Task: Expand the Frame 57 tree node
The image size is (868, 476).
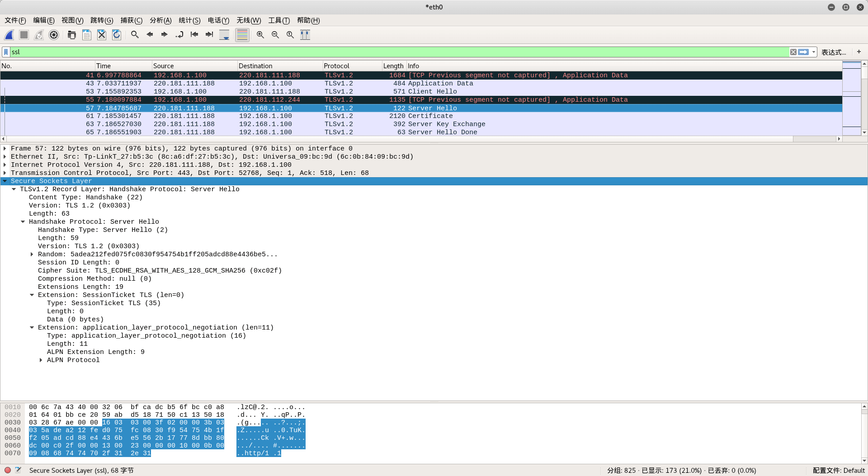Action: 5,148
